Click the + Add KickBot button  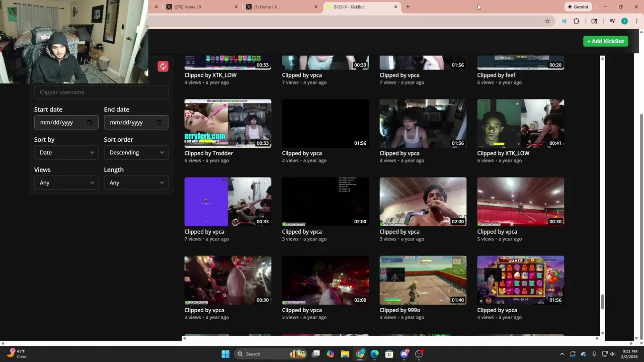[x=606, y=41]
